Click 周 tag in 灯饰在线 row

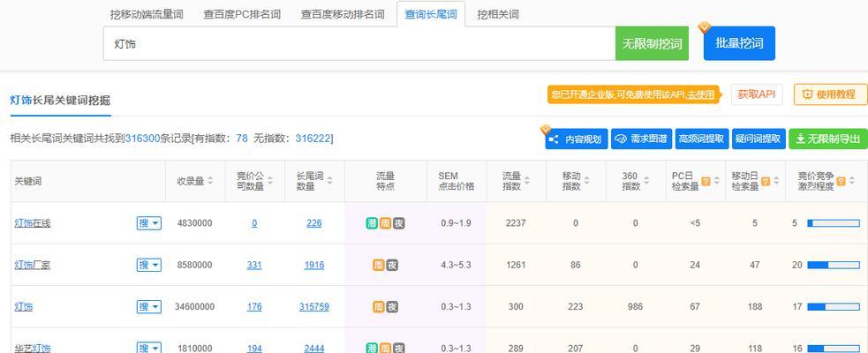(x=385, y=223)
